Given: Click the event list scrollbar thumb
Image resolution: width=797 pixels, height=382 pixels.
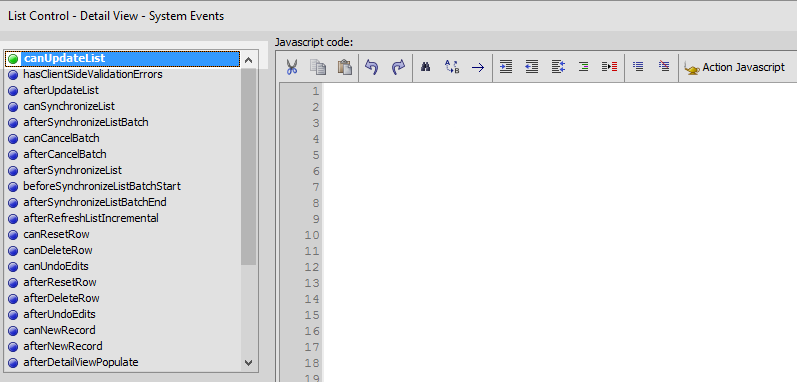Looking at the screenshot, I should pos(249,167).
